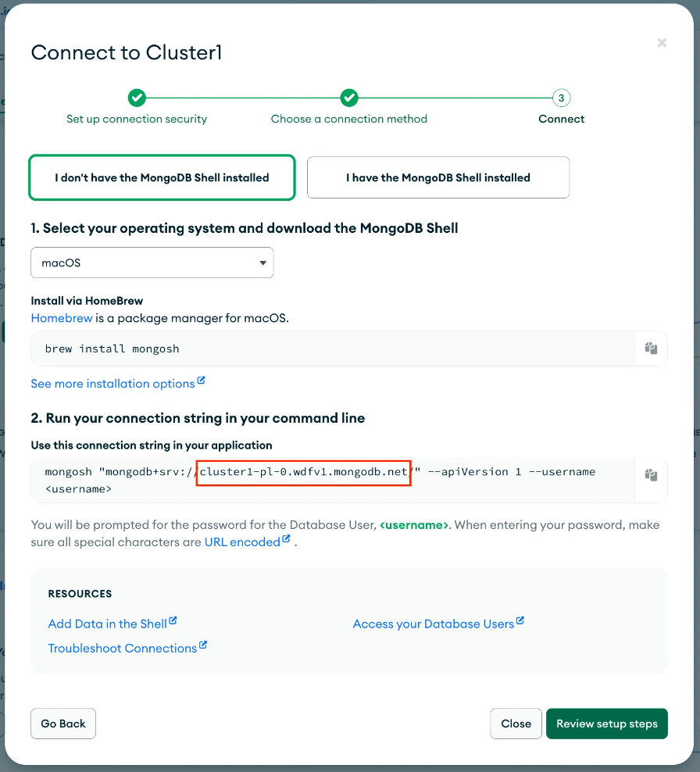This screenshot has height=772, width=700.
Task: Click Review setup steps button
Action: coord(606,724)
